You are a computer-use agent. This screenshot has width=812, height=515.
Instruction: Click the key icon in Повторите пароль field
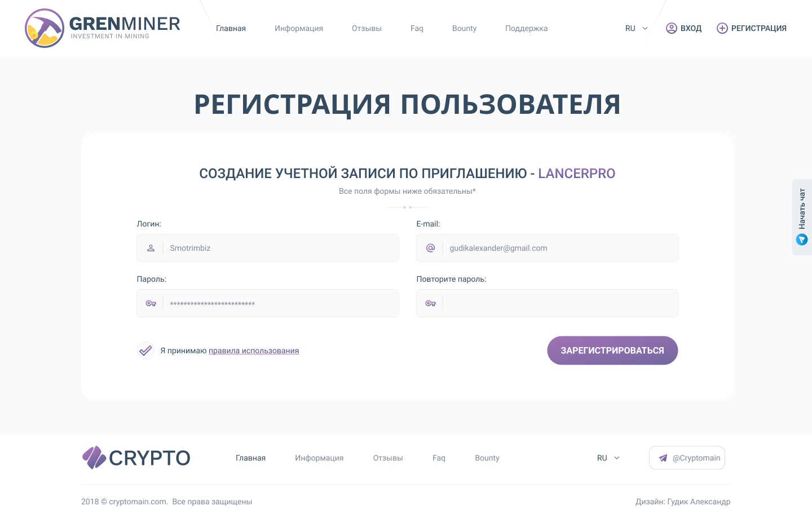click(430, 303)
